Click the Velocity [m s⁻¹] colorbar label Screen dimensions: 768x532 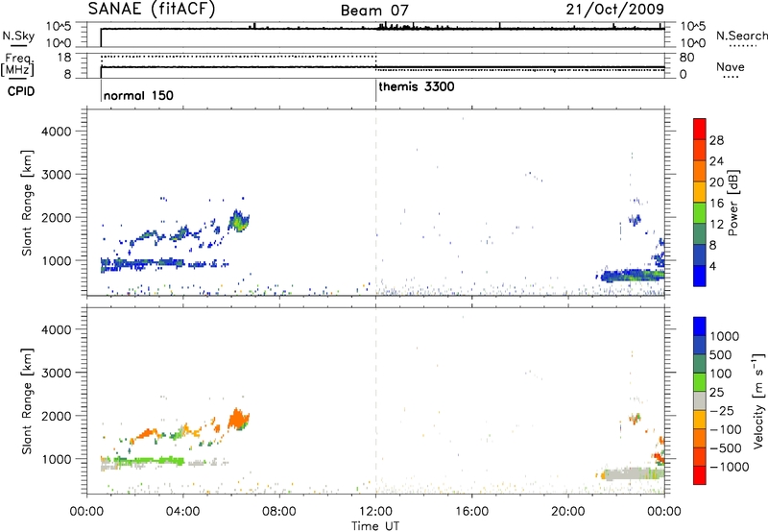pos(758,400)
